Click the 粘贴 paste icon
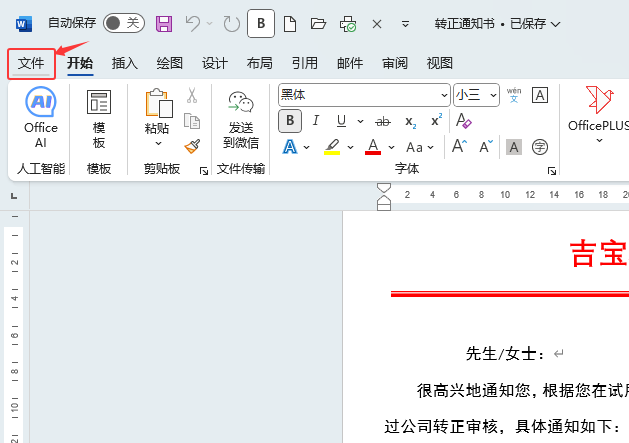Screen dimensions: 629x443 [158, 104]
